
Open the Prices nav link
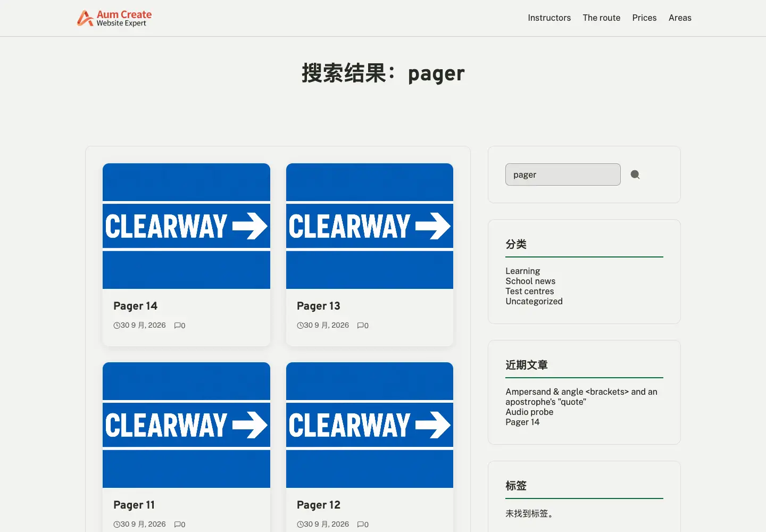pos(644,18)
